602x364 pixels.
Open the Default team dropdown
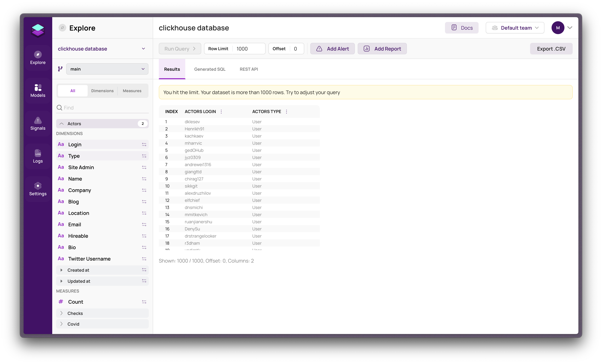coord(515,28)
